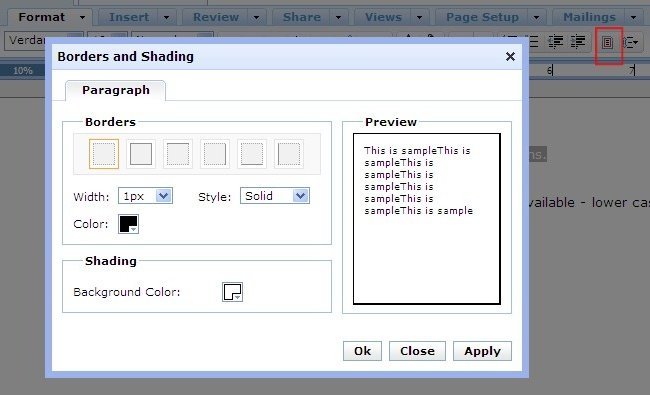Select the all-sides box border option
The height and width of the screenshot is (395, 650).
click(x=141, y=154)
